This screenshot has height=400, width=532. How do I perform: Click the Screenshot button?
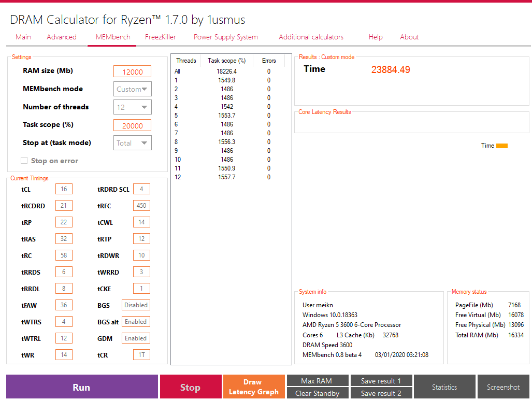[x=503, y=387]
